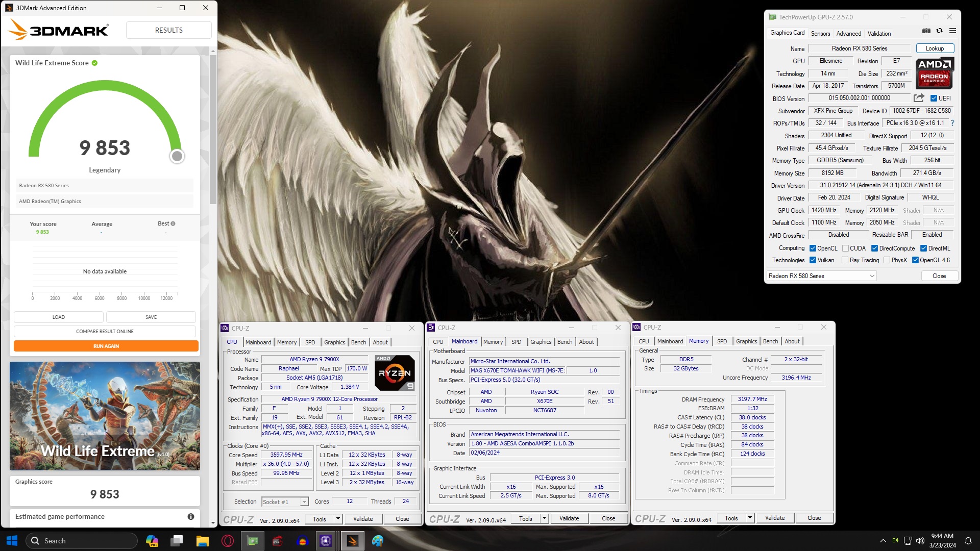Click 3DMark taskbar icon

(x=353, y=541)
